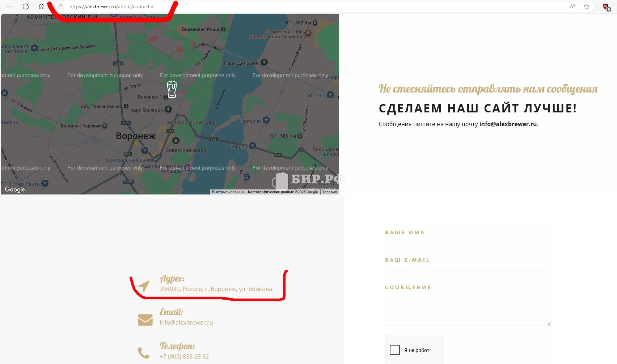Image resolution: width=617 pixels, height=364 pixels.
Task: Open Read Aloud icon in address bar
Action: 572,7
